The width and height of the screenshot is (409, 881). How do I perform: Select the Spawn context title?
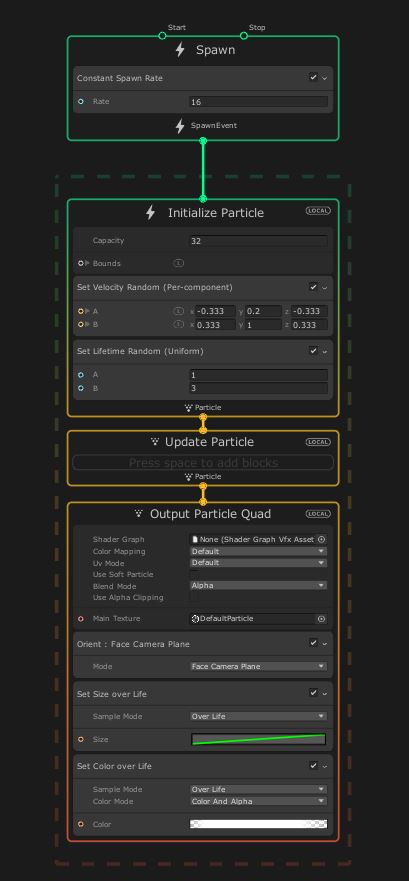[x=215, y=50]
